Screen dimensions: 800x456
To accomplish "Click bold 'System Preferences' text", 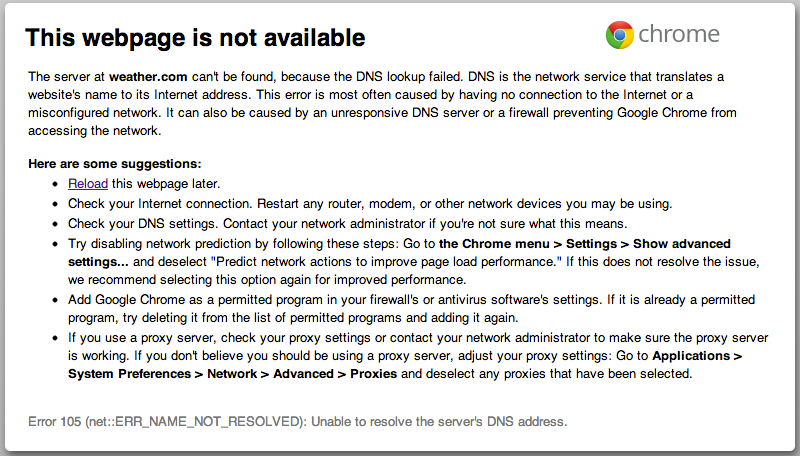I will point(130,374).
